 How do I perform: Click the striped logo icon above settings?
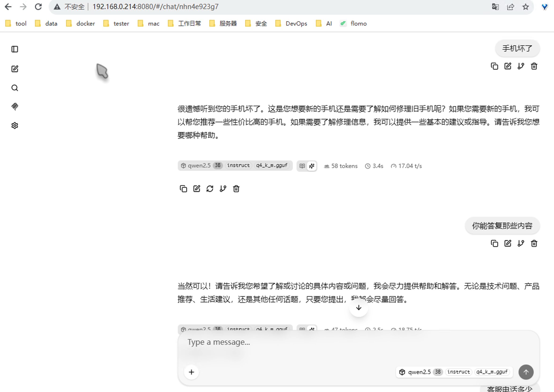click(15, 106)
